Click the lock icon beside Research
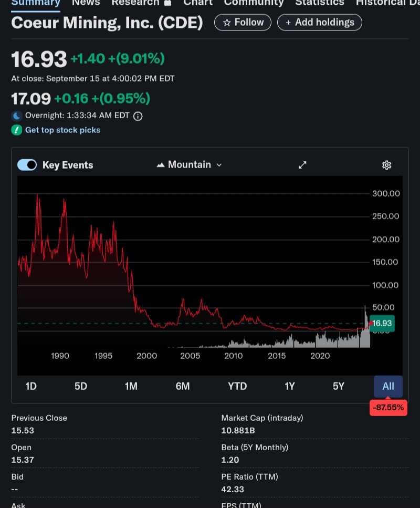 point(168,3)
